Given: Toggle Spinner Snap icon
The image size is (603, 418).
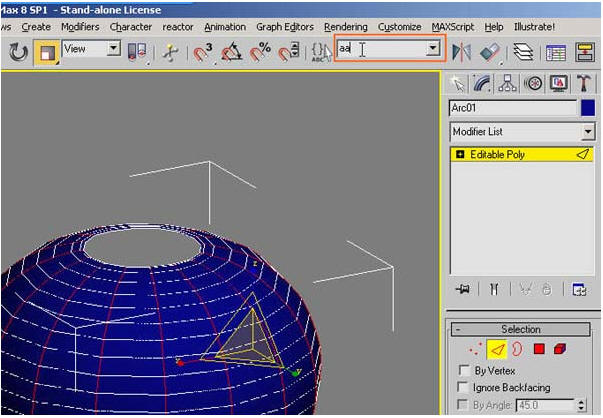Looking at the screenshot, I should (x=289, y=52).
